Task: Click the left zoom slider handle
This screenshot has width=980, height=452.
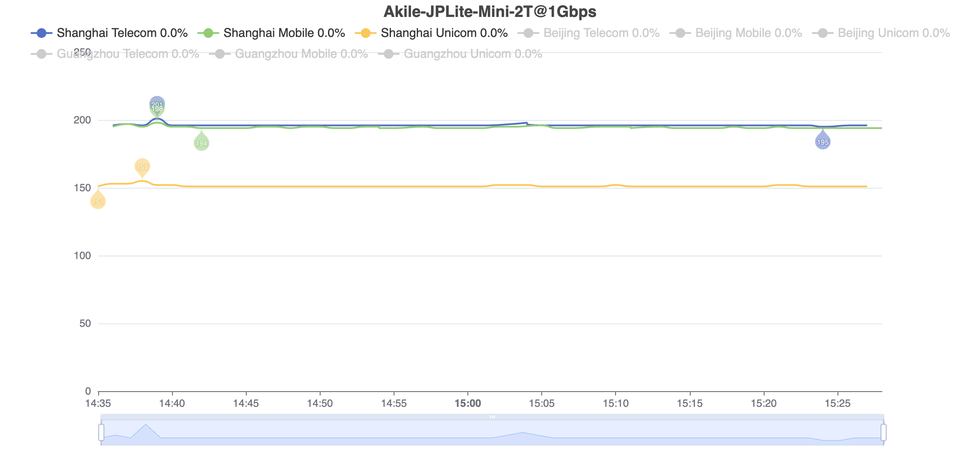Action: coord(101,432)
